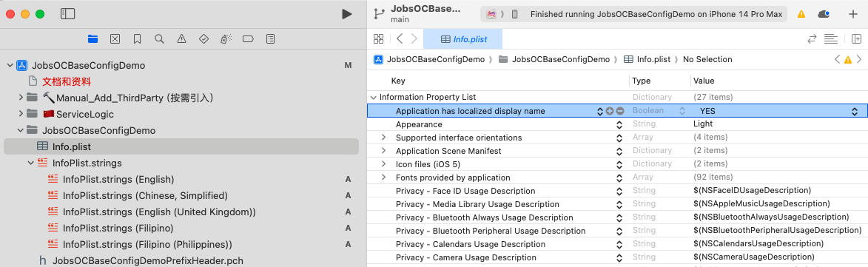Click the Light value of Appearance
The height and width of the screenshot is (267, 868).
pyautogui.click(x=702, y=124)
